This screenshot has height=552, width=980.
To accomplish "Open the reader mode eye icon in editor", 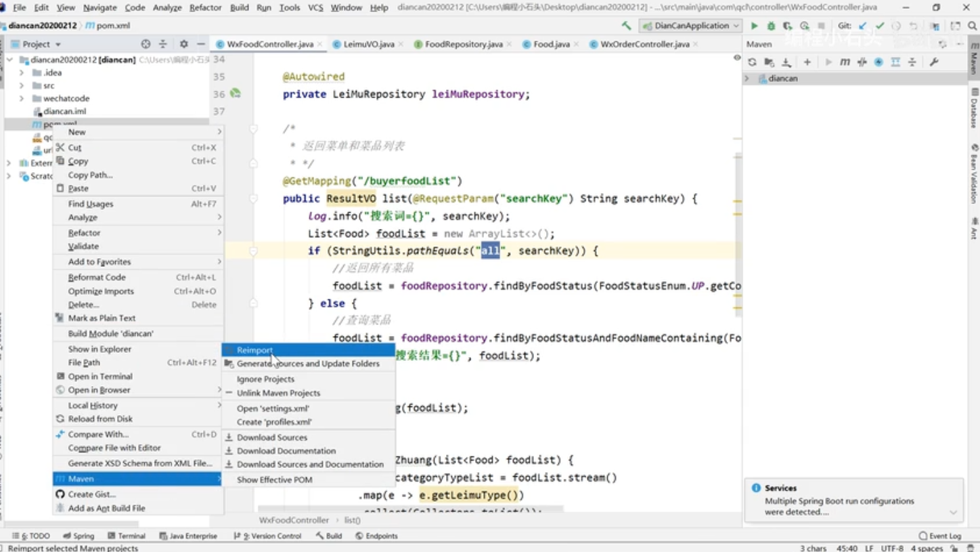I will [x=737, y=58].
